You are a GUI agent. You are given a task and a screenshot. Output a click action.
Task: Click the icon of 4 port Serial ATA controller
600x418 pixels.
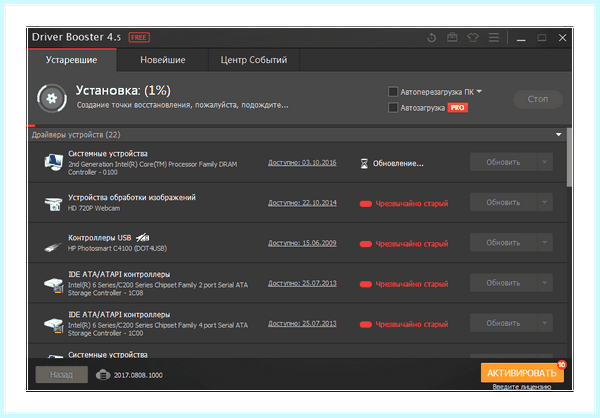(x=53, y=325)
